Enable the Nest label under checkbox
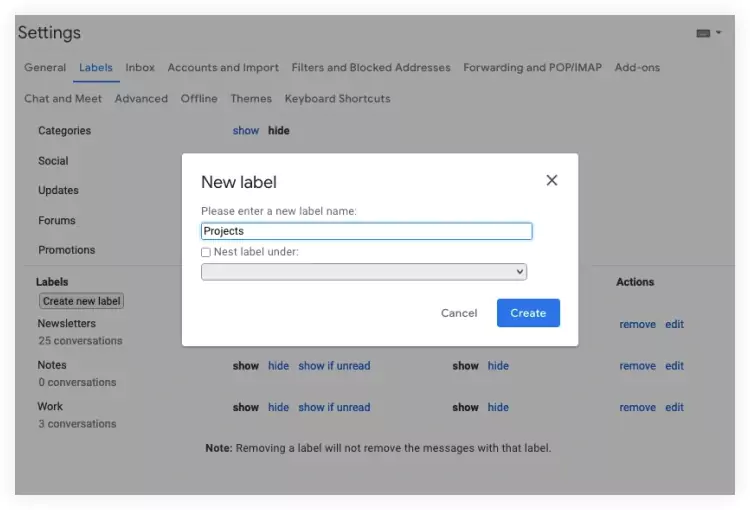 pyautogui.click(x=206, y=253)
